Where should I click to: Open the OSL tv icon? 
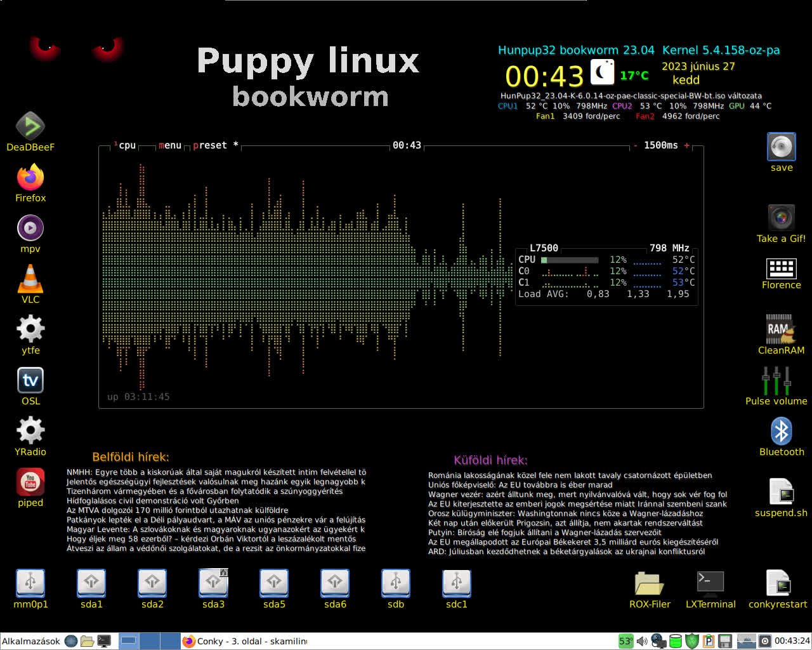point(30,380)
